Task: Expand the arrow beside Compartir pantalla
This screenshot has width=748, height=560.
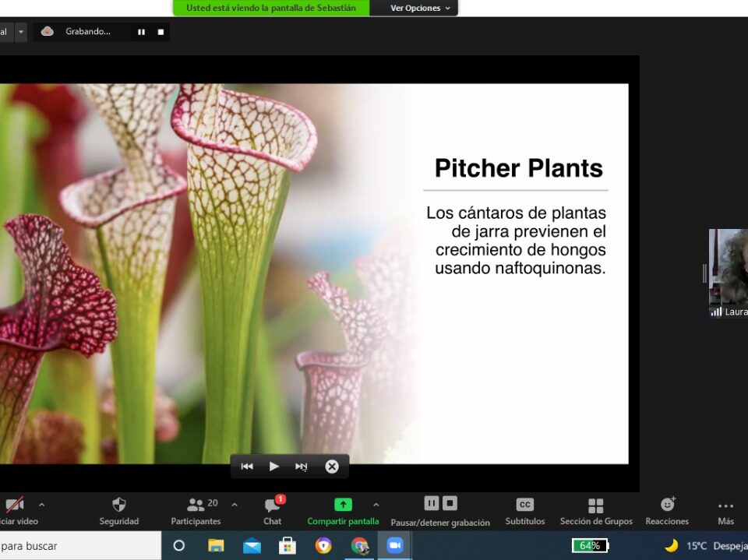Action: pyautogui.click(x=376, y=505)
